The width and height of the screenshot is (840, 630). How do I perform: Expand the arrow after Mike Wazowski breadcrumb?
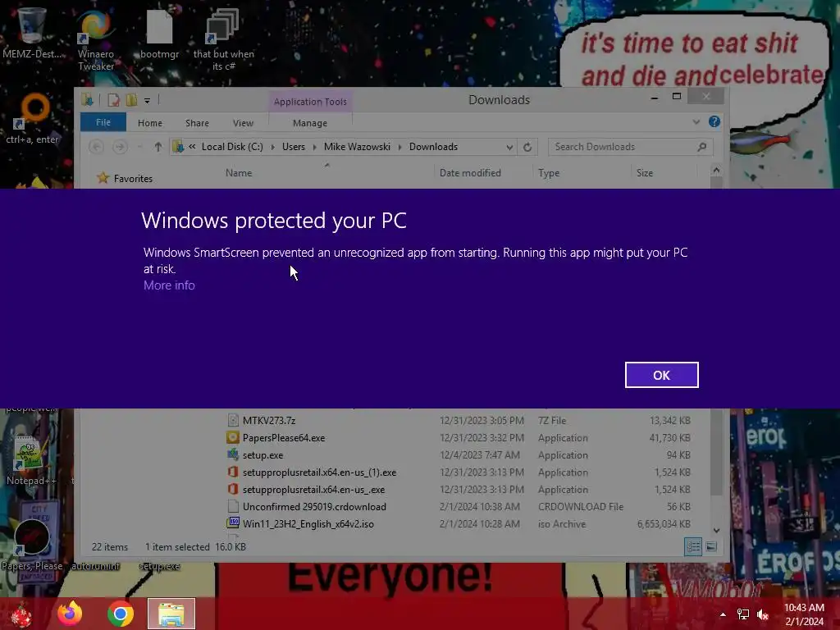click(399, 148)
